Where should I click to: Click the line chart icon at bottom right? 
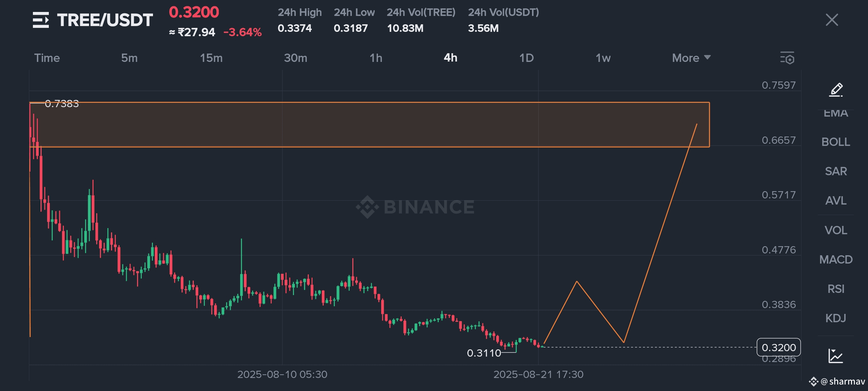tap(835, 356)
